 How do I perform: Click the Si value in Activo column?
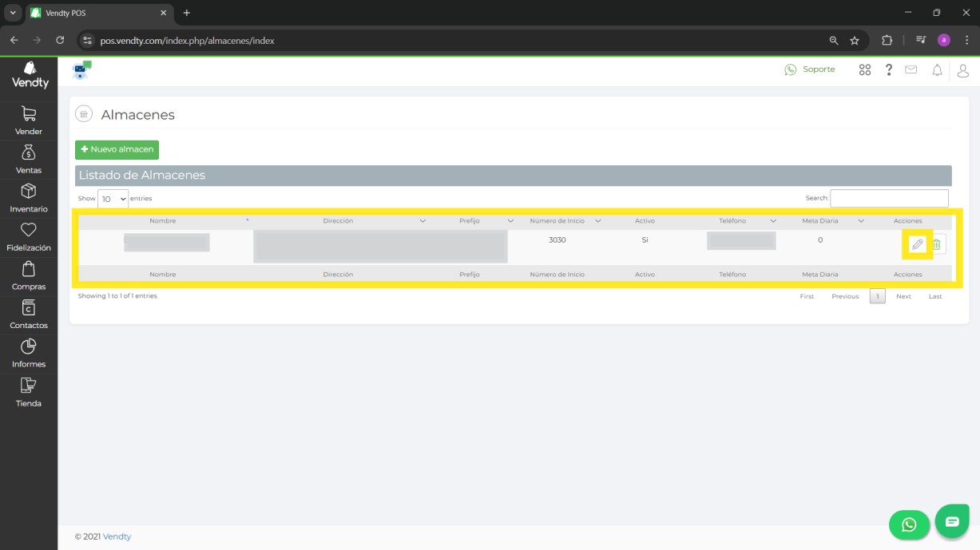pyautogui.click(x=645, y=239)
